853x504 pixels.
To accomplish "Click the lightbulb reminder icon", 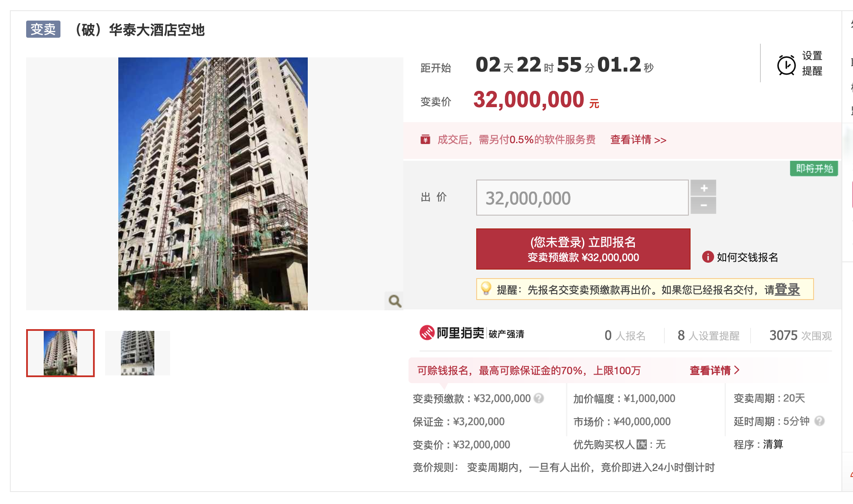I will (x=486, y=288).
